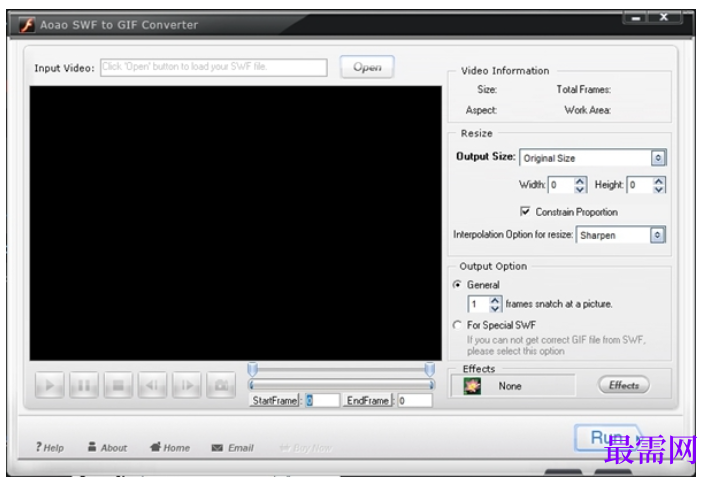Step to the next frame

click(x=186, y=385)
